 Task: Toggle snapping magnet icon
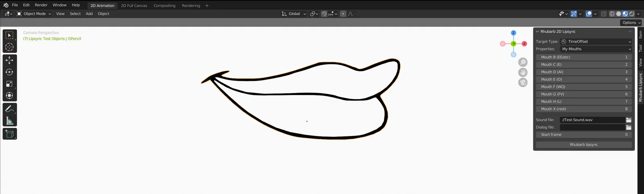click(x=324, y=14)
